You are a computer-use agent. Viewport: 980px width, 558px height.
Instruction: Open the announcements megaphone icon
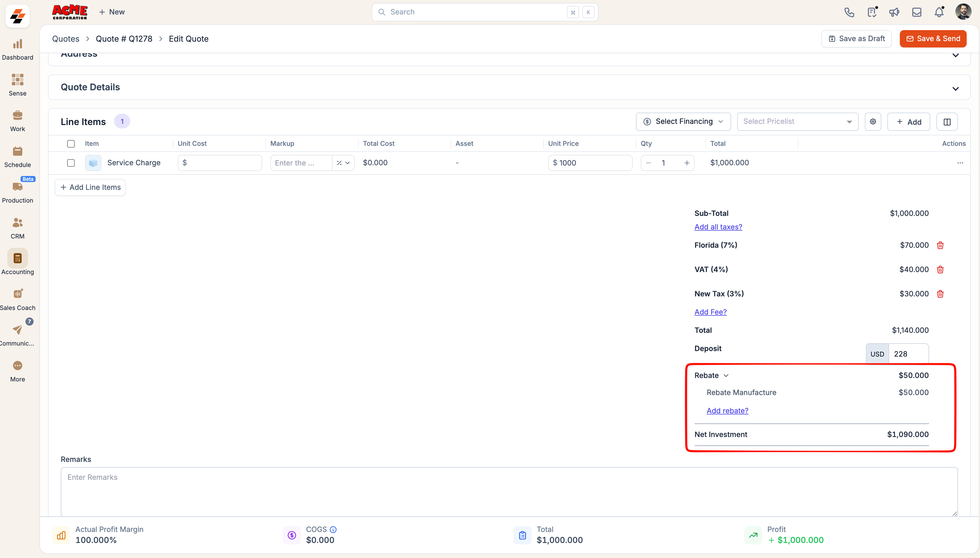tap(894, 12)
